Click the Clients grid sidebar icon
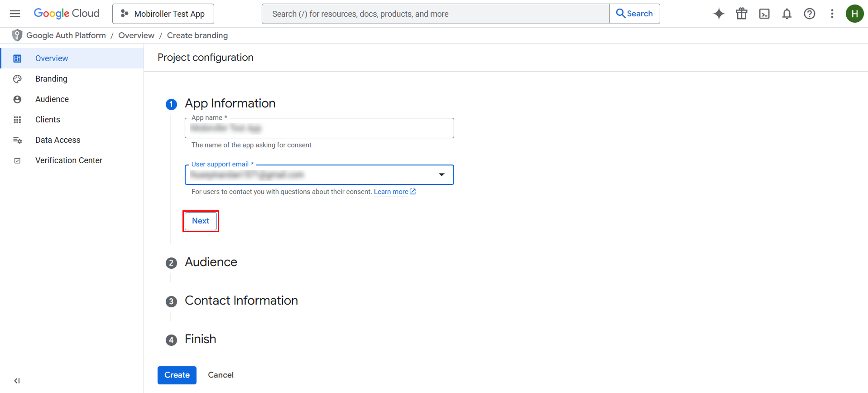The width and height of the screenshot is (868, 393). point(17,120)
